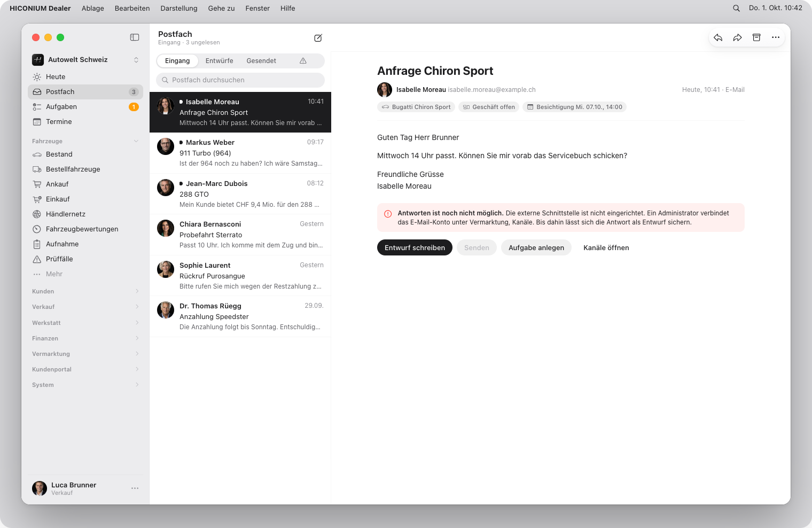Screen dimensions: 812x528
Task: Reply to message arrow icon
Action: point(718,37)
